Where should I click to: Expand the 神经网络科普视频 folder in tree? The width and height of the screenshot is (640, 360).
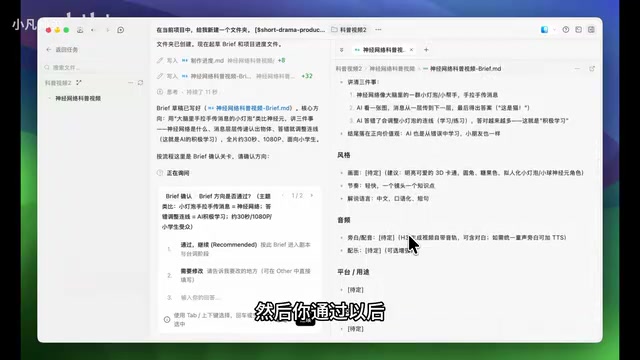(49, 98)
